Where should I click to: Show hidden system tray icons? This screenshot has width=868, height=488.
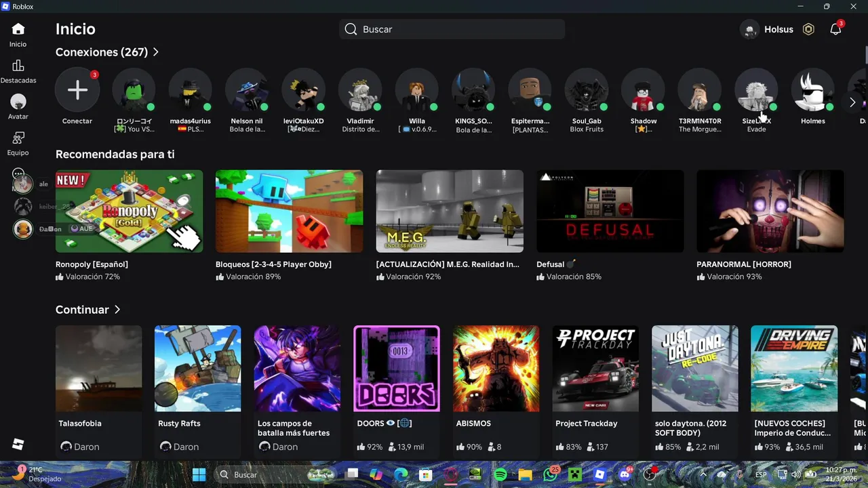coord(703,474)
